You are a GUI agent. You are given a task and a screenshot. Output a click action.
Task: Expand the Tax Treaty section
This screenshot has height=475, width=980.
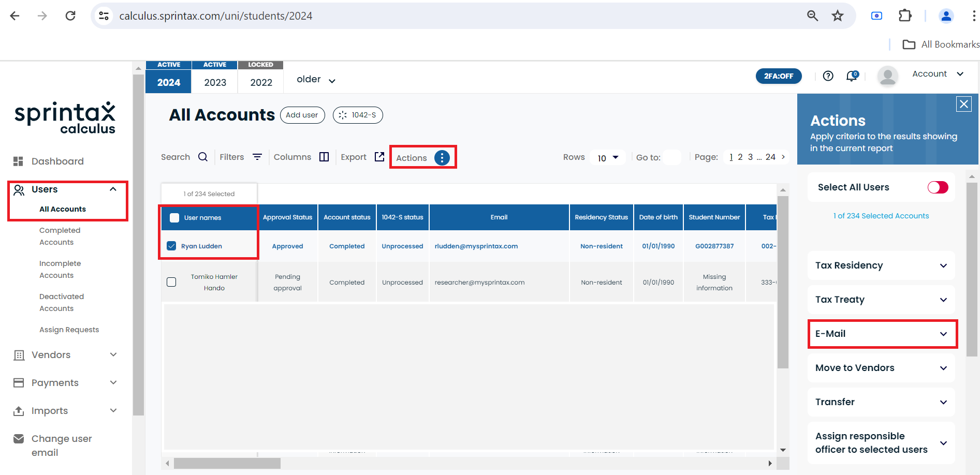(x=881, y=300)
